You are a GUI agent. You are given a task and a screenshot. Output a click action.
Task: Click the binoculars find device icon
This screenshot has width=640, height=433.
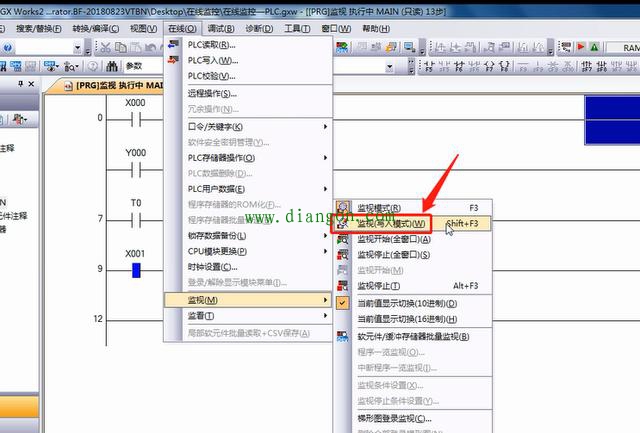pos(111,66)
